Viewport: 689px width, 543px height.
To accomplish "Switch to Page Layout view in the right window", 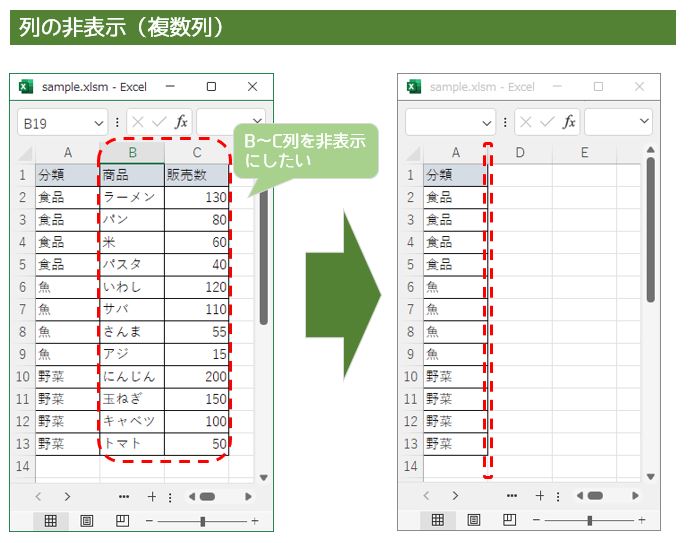I will coord(474,520).
